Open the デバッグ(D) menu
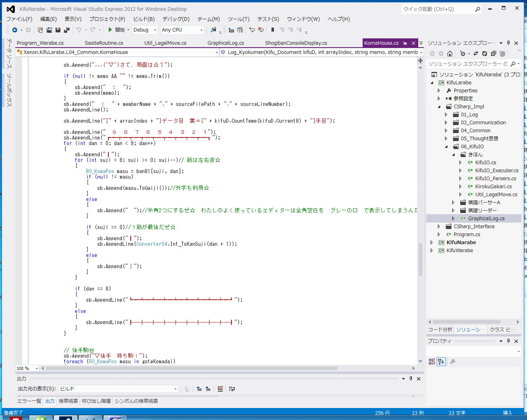Screen dimensions: 527x420 (x=176, y=19)
